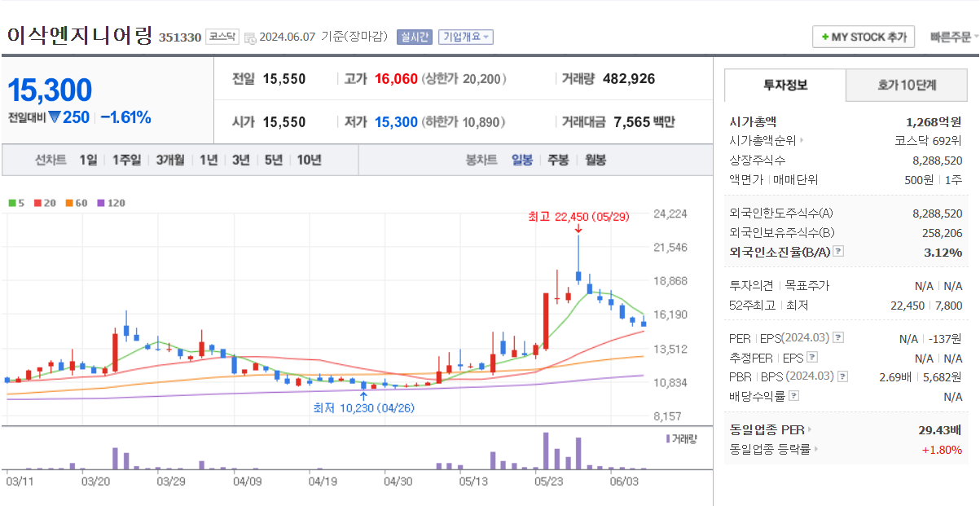Select the 1년 line chart period
980x506 pixels.
[209, 160]
